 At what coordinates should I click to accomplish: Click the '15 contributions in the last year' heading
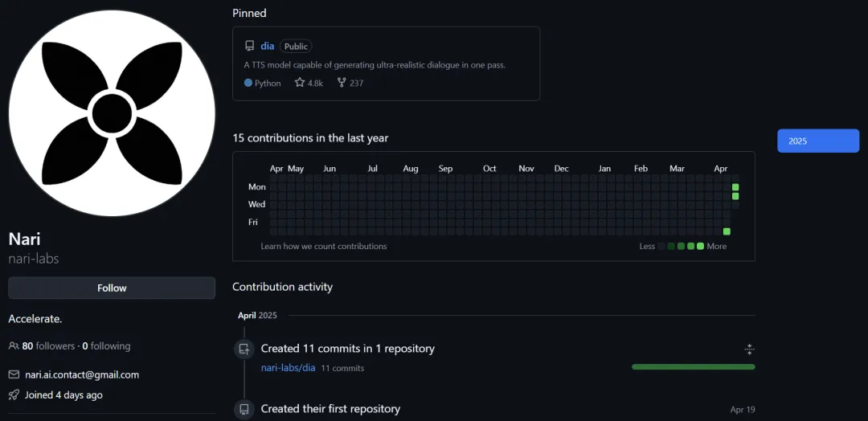click(310, 137)
